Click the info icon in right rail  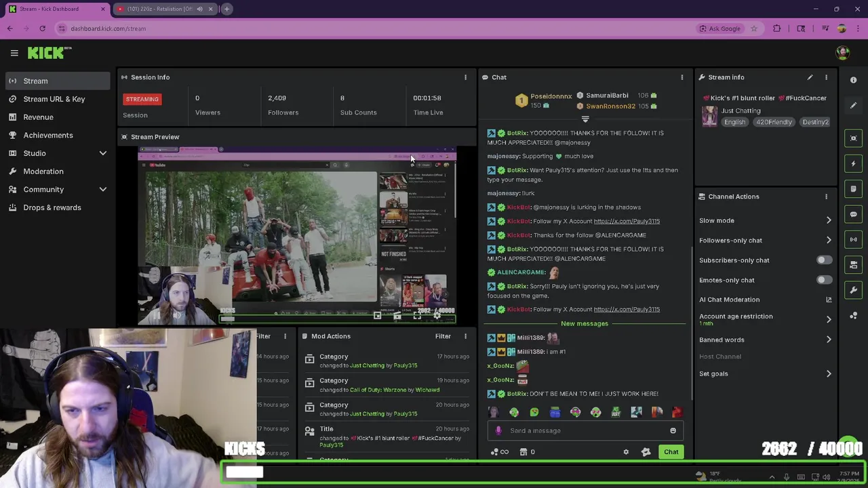click(853, 80)
